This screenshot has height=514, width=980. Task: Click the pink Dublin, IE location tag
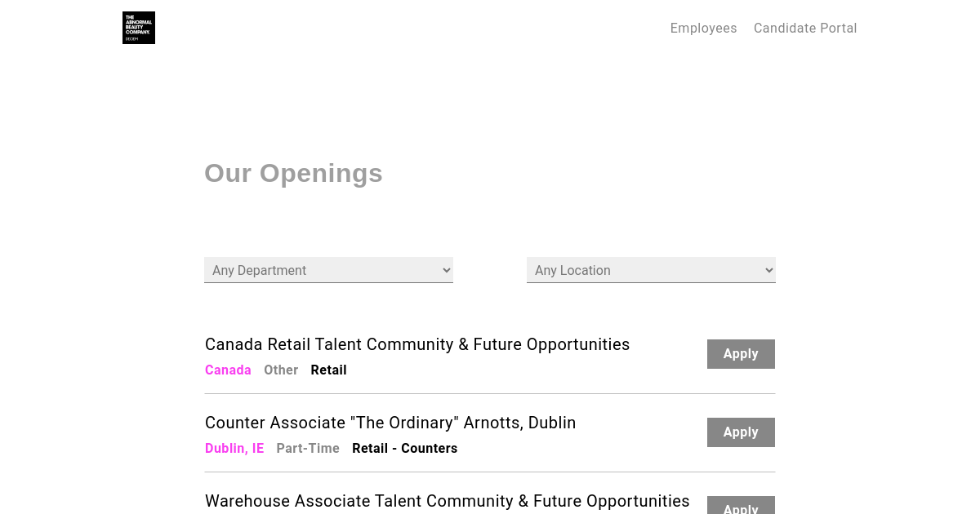[234, 449]
